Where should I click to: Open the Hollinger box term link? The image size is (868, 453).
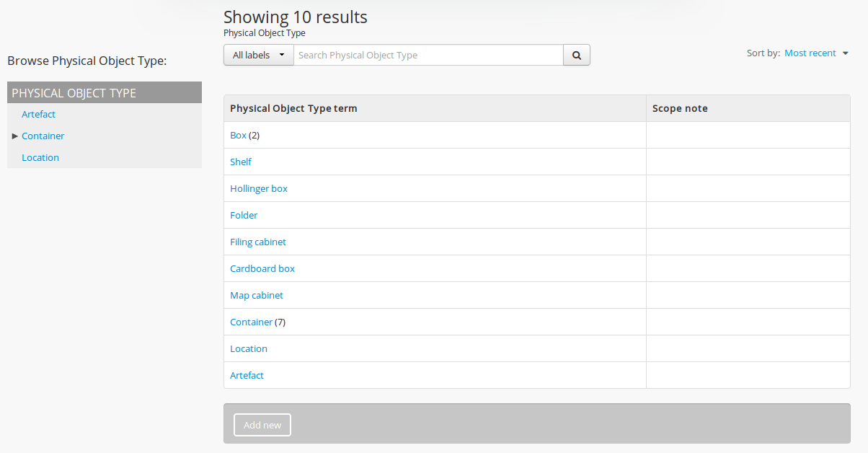coord(259,188)
